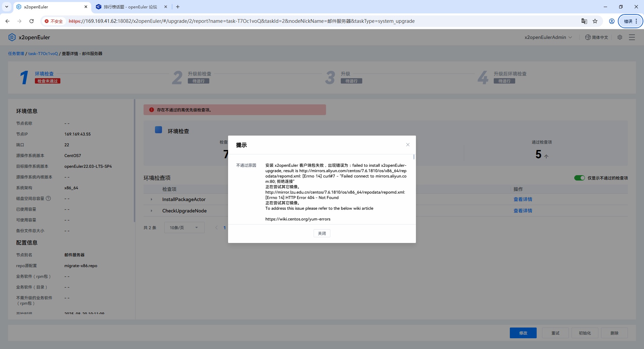Screen dimensions: 644x349
Task: Click the 任务管理 breadcrumb link
Action: 16,54
